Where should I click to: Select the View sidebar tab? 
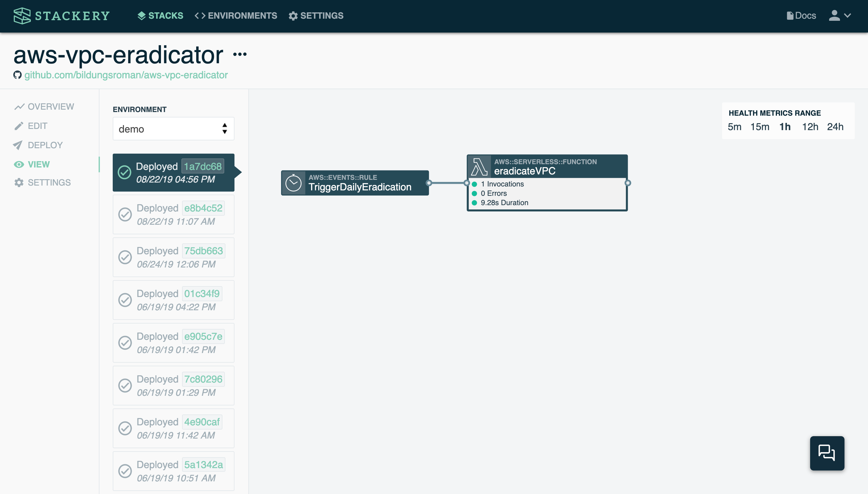[32, 164]
